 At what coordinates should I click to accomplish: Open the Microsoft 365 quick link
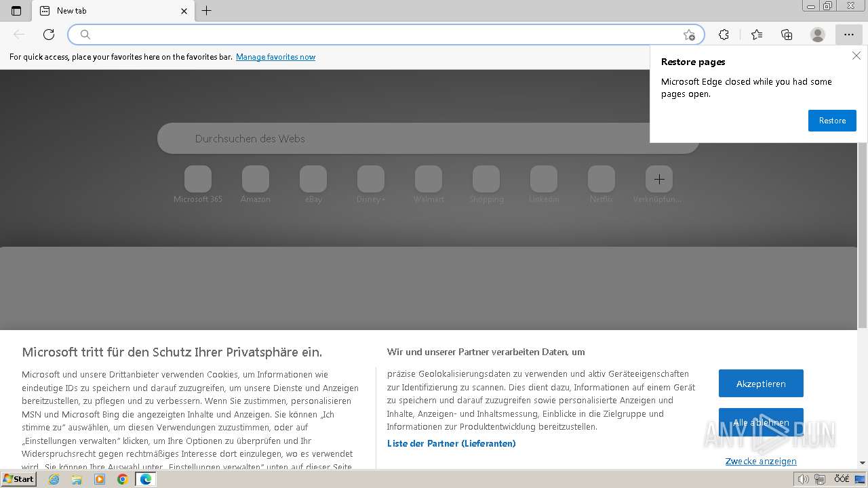198,184
